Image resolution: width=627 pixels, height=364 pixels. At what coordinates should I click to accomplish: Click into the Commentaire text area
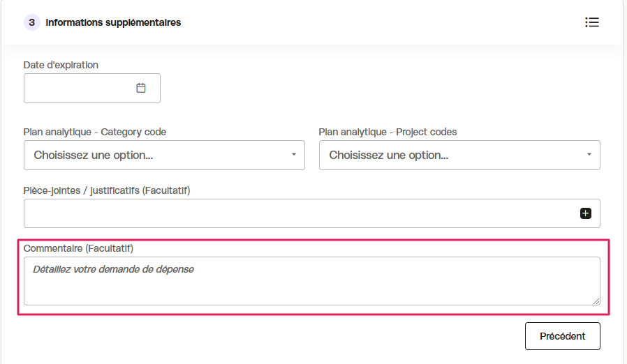tap(312, 281)
